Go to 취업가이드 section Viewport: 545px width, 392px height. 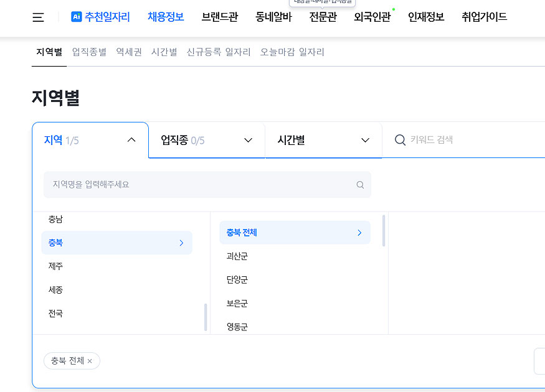tap(484, 18)
